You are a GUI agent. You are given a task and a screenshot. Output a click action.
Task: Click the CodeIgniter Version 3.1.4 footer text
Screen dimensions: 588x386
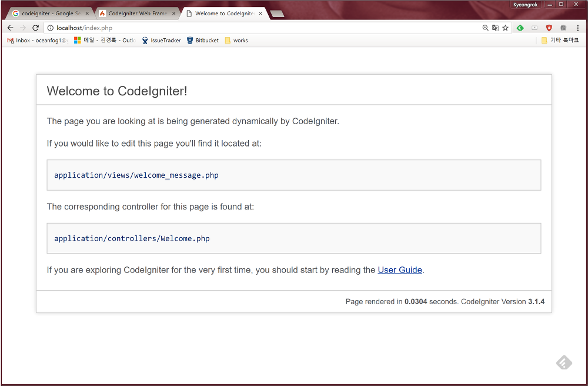503,302
